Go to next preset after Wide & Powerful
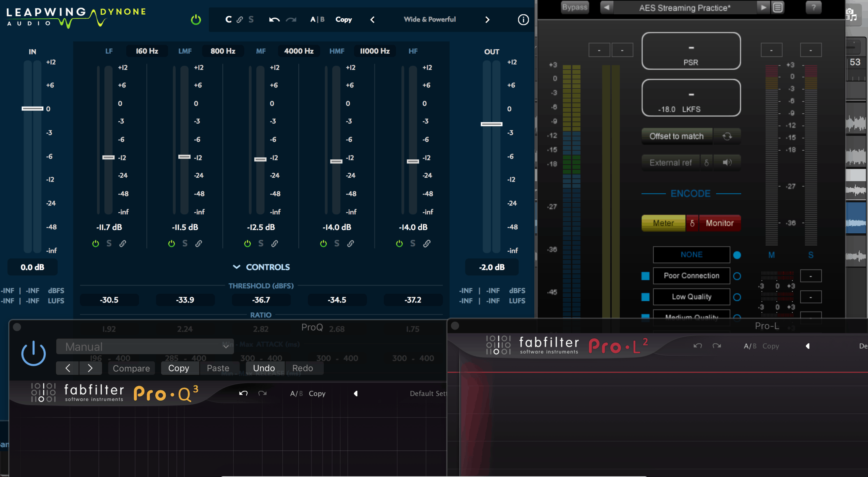Viewport: 868px width, 477px height. tap(487, 19)
